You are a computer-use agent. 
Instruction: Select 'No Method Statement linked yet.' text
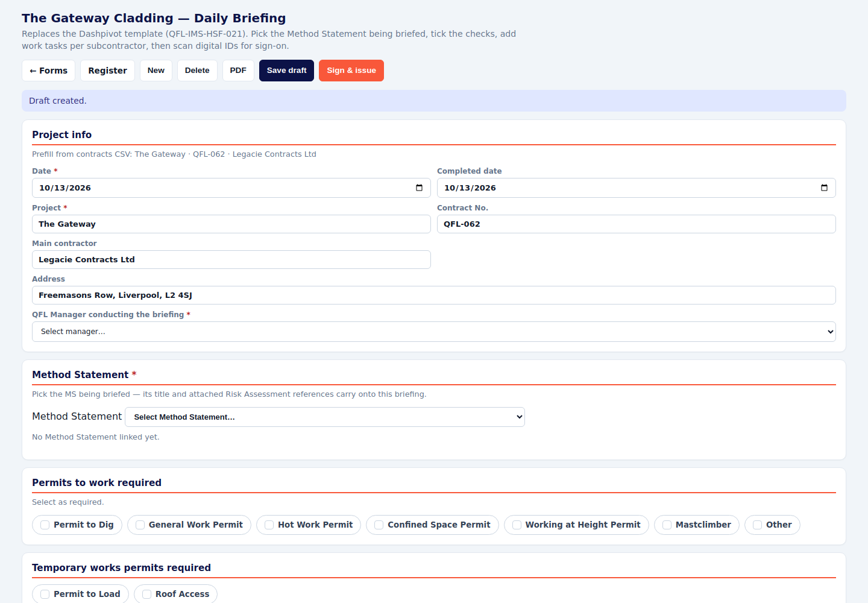tap(96, 437)
